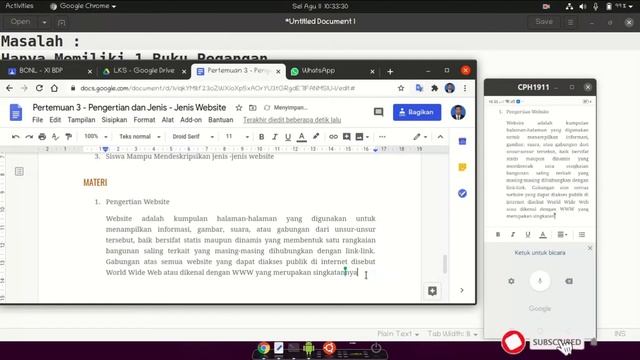The width and height of the screenshot is (640, 360).
Task: Open the Chrome extensions puzzle icon
Action: tap(434, 88)
